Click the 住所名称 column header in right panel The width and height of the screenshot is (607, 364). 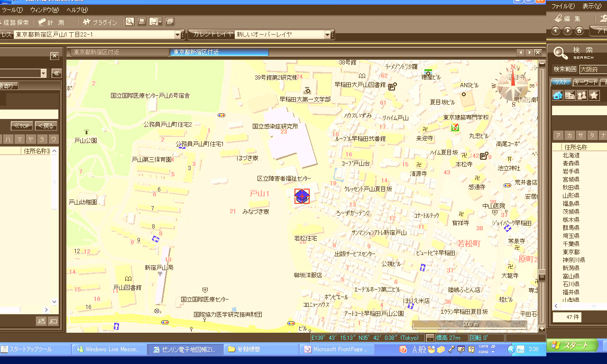(x=583, y=147)
